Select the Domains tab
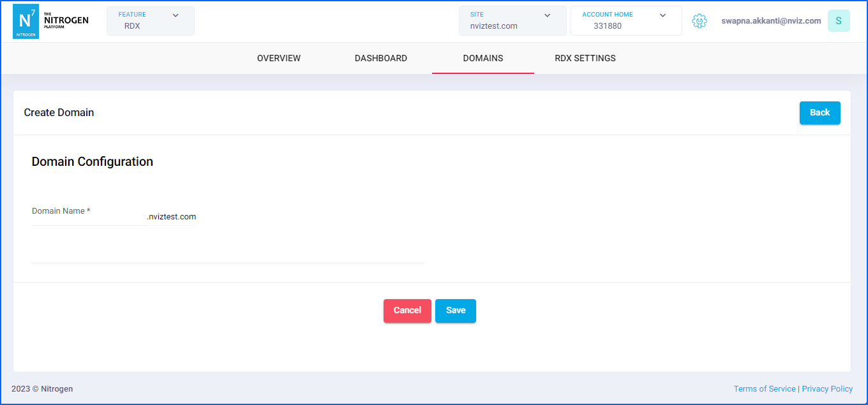The width and height of the screenshot is (868, 405). tap(483, 58)
